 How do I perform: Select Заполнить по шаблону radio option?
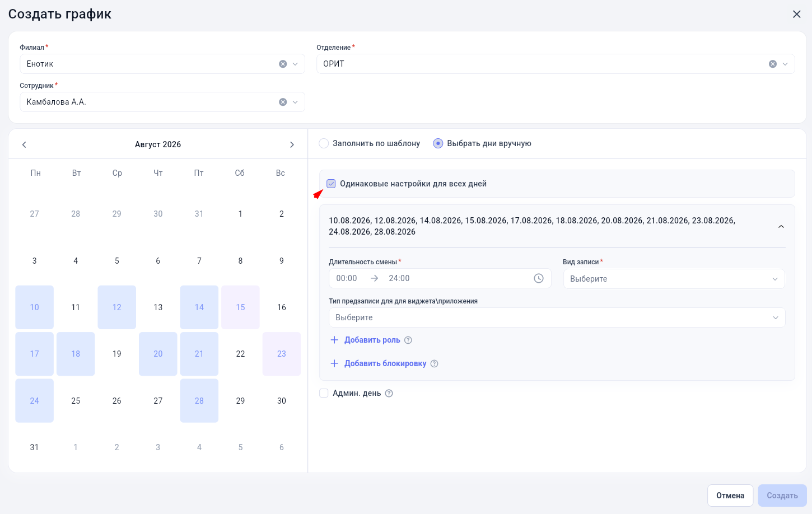pyautogui.click(x=324, y=143)
